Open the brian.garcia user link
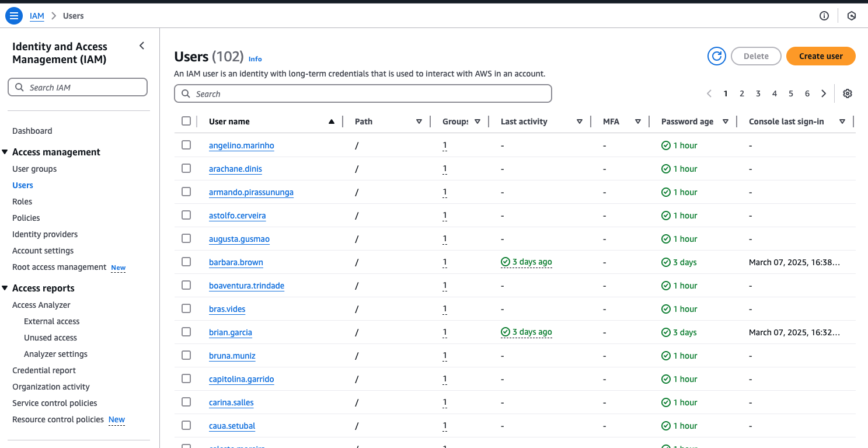The image size is (868, 448). (231, 332)
